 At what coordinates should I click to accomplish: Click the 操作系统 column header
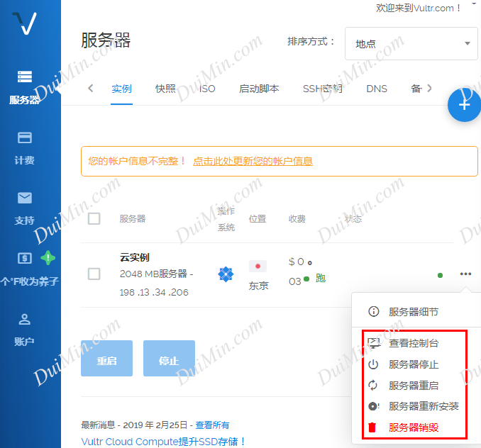226,219
